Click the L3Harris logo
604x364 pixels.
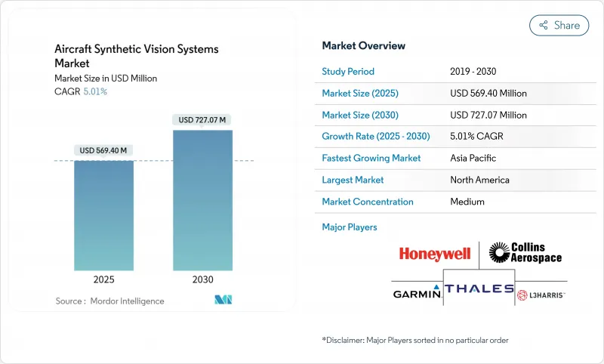(541, 294)
